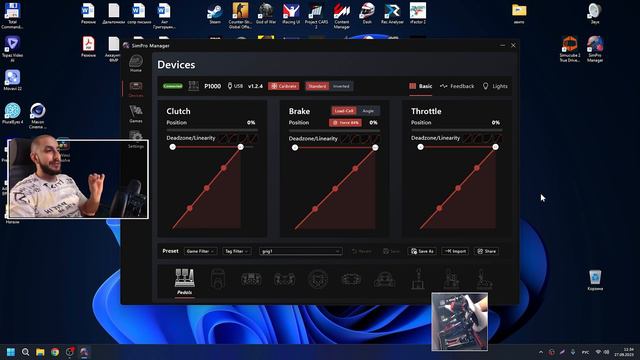
Task: Open the preset name dropdown
Action: (300, 251)
